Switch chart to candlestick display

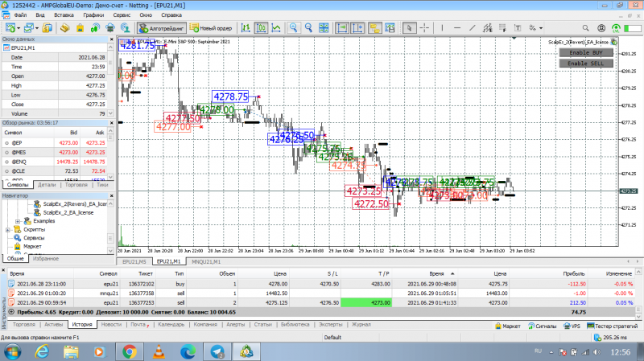coord(261,28)
